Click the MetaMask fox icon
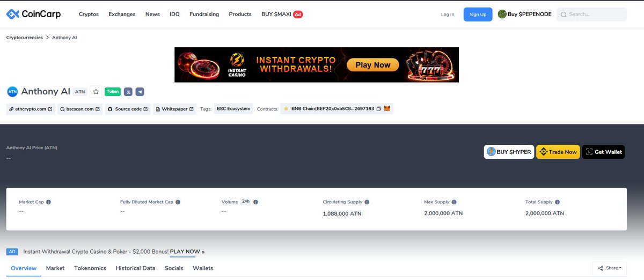This screenshot has width=644, height=280. [387, 109]
